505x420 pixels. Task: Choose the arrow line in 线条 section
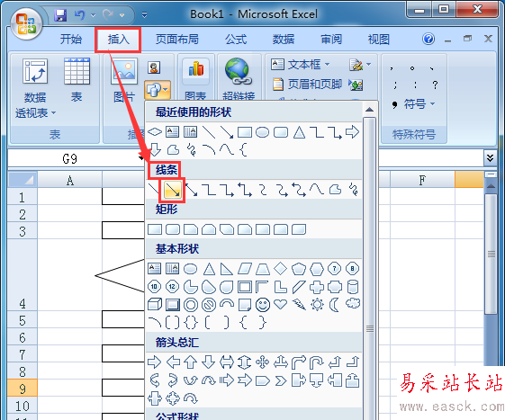pos(173,190)
